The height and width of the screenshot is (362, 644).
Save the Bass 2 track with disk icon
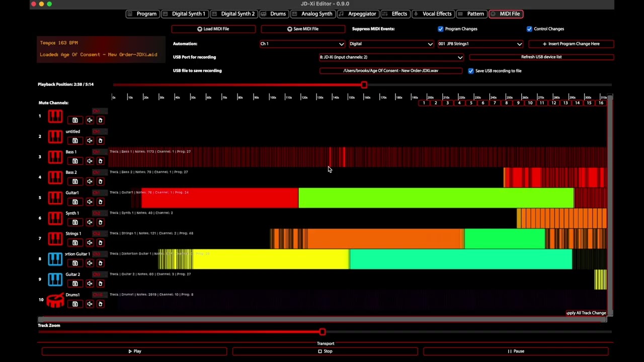pyautogui.click(x=75, y=181)
